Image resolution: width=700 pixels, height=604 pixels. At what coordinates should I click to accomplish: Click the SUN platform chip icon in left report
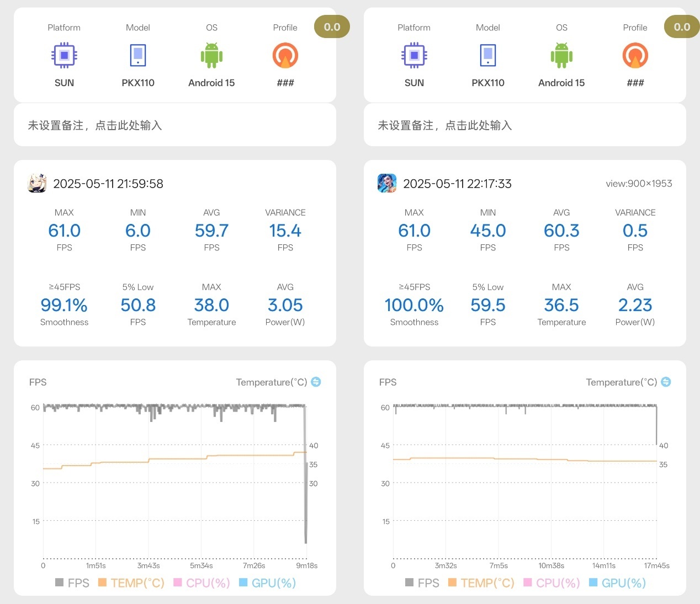[64, 55]
